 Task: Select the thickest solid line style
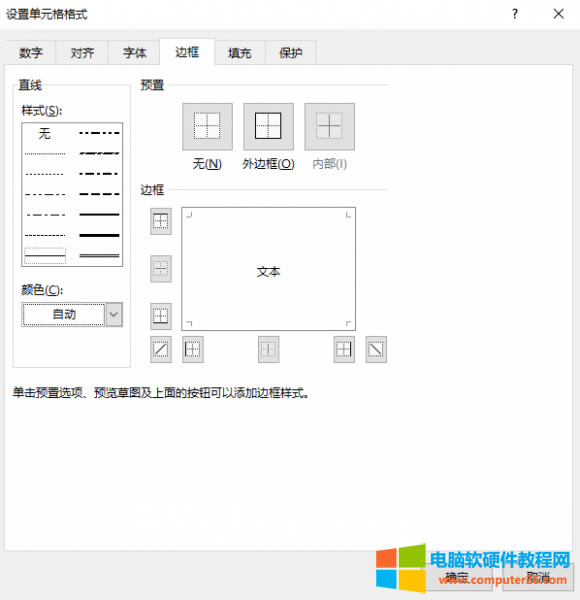(99, 235)
